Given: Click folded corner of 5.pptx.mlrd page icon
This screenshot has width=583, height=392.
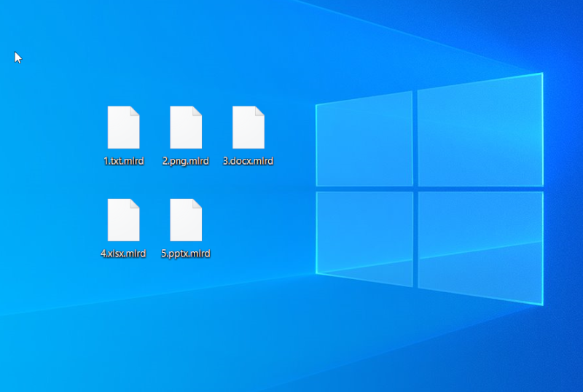Looking at the screenshot, I should (197, 203).
